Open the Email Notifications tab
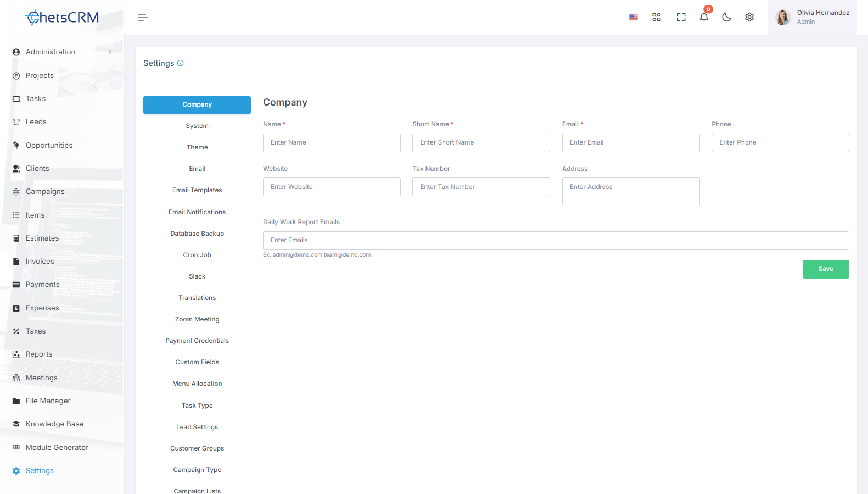 coord(197,213)
